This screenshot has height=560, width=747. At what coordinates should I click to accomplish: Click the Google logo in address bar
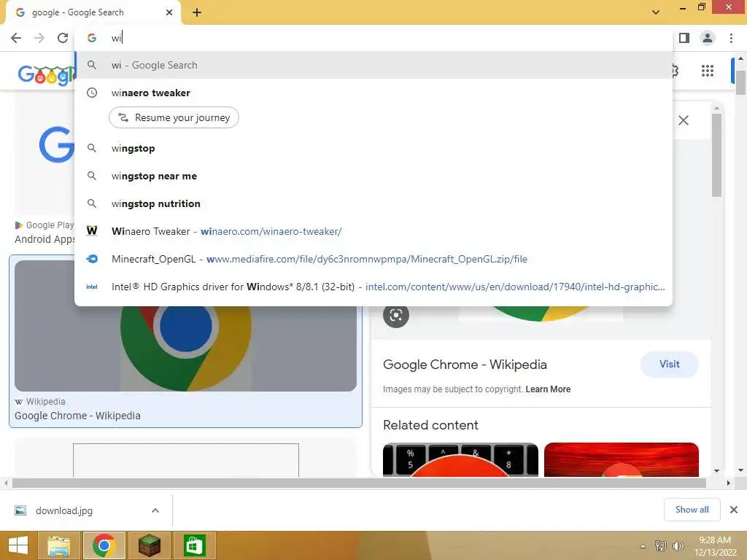point(92,38)
